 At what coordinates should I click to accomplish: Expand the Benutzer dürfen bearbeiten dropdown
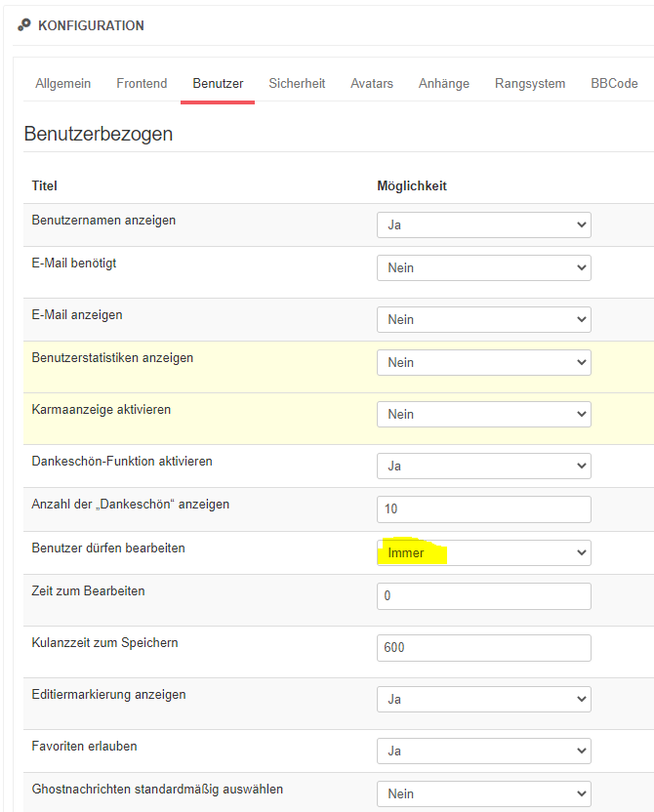click(x=483, y=553)
